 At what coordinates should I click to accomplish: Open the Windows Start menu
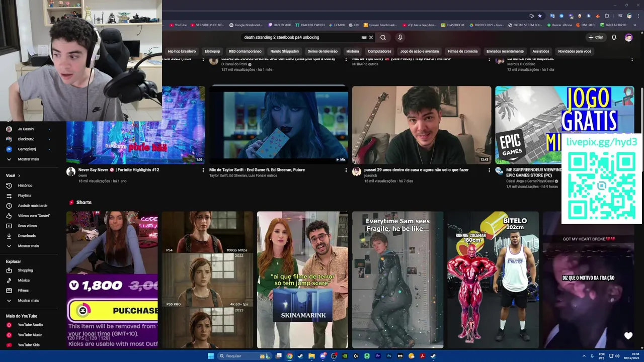(211, 356)
